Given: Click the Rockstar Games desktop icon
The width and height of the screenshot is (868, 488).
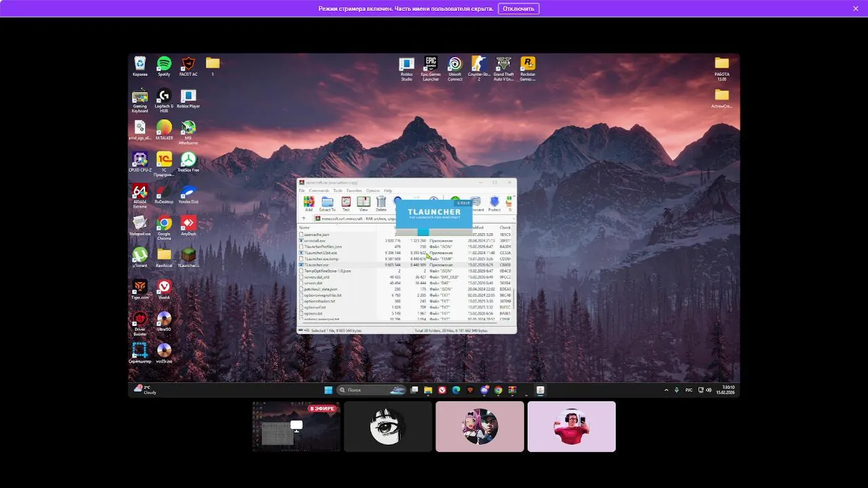Looking at the screenshot, I should click(528, 68).
